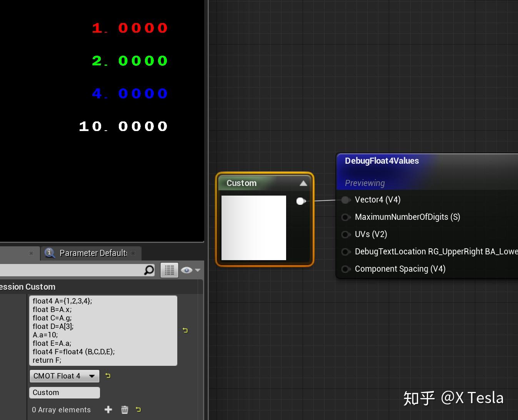Collapse the Custom node with its header triangle
This screenshot has height=420, width=518.
pos(303,183)
